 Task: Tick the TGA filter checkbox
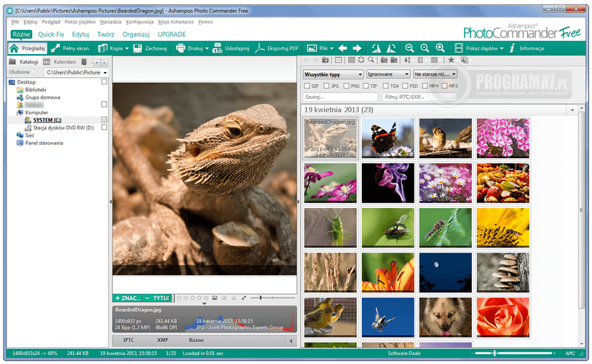click(x=385, y=86)
